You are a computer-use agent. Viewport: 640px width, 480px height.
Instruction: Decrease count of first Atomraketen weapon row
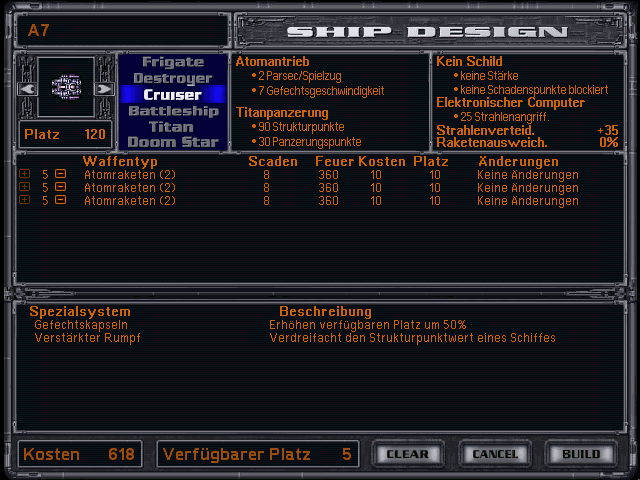(x=60, y=175)
